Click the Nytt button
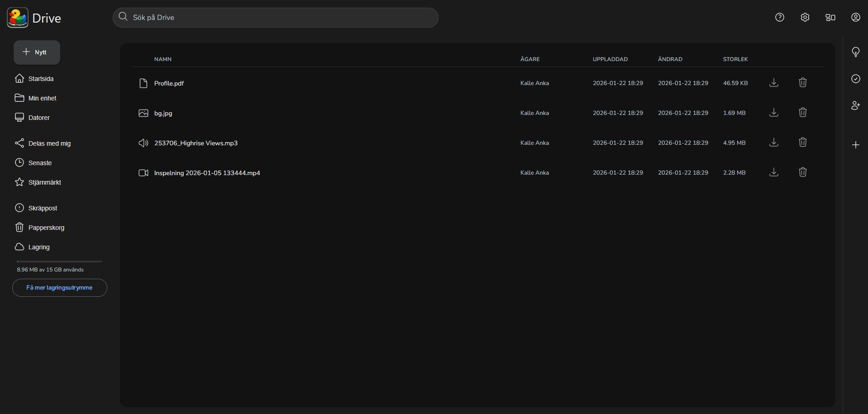This screenshot has height=414, width=868. coord(37,52)
